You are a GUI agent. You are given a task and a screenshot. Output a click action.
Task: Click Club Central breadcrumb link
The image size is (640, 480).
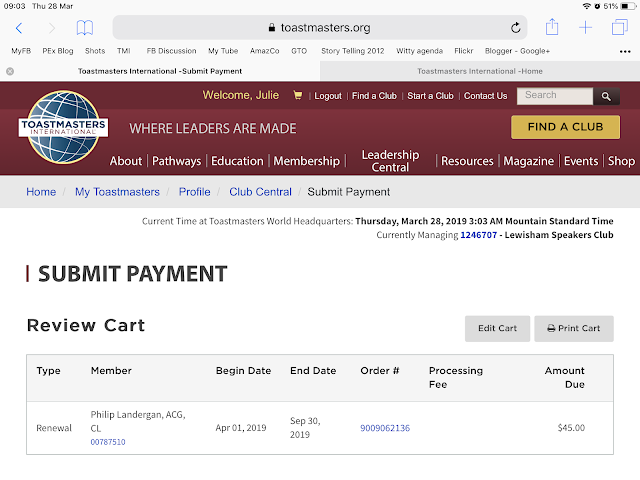point(260,192)
